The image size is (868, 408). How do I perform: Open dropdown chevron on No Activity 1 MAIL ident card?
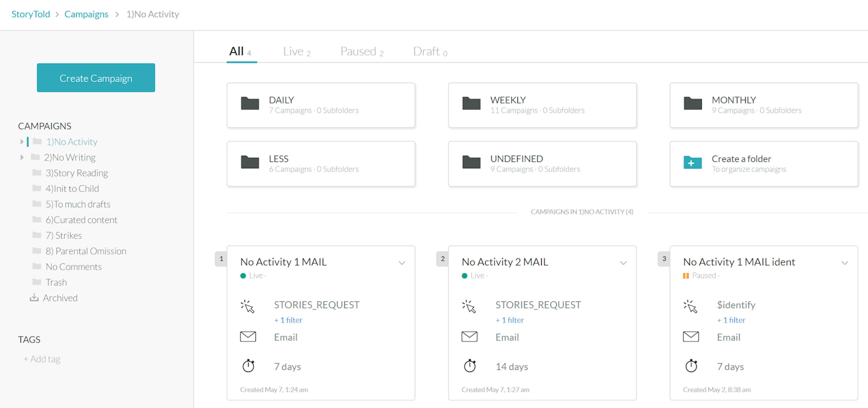tap(844, 263)
